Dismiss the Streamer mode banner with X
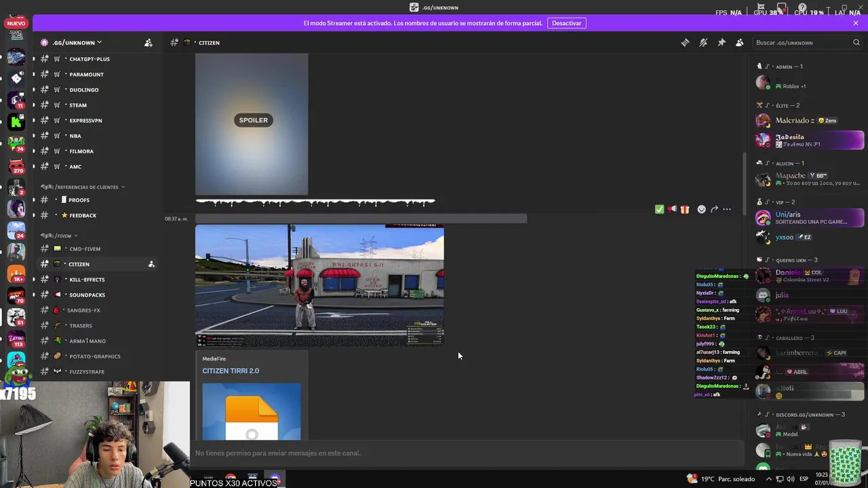The width and height of the screenshot is (868, 488). (x=856, y=23)
